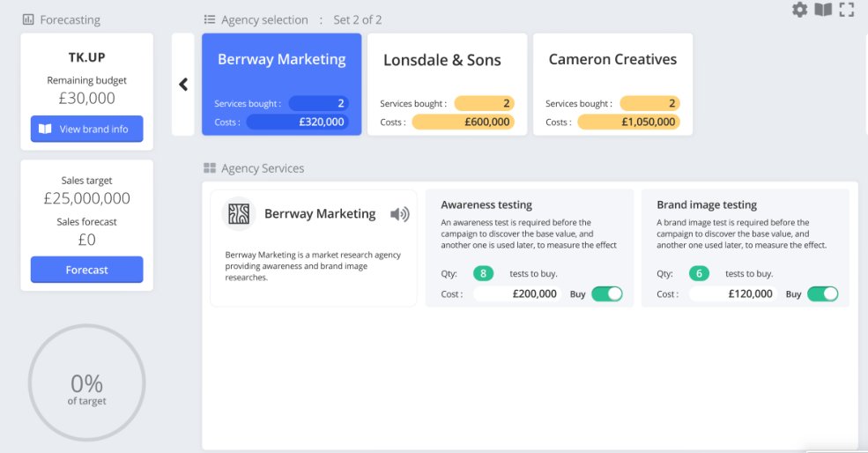Click the Agency Services grid icon
The image size is (868, 453).
(209, 167)
